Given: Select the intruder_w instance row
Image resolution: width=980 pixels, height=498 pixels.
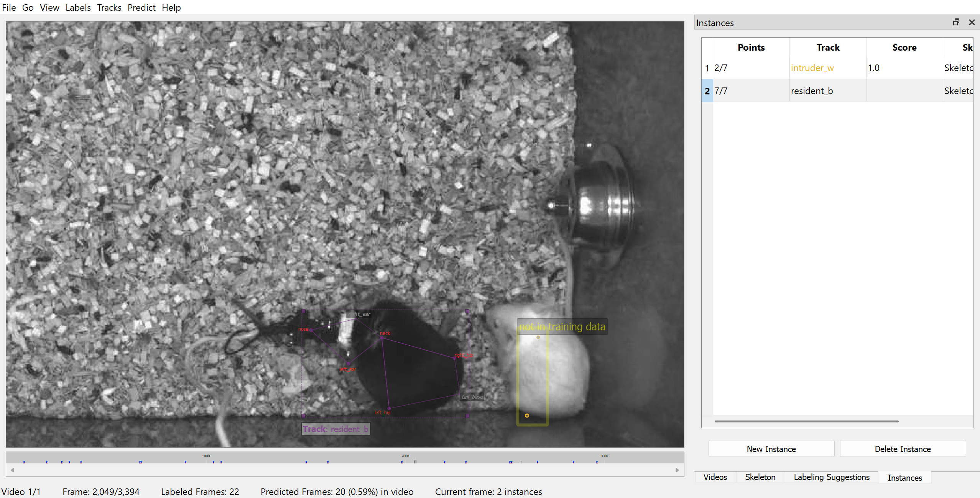Looking at the screenshot, I should click(x=811, y=68).
